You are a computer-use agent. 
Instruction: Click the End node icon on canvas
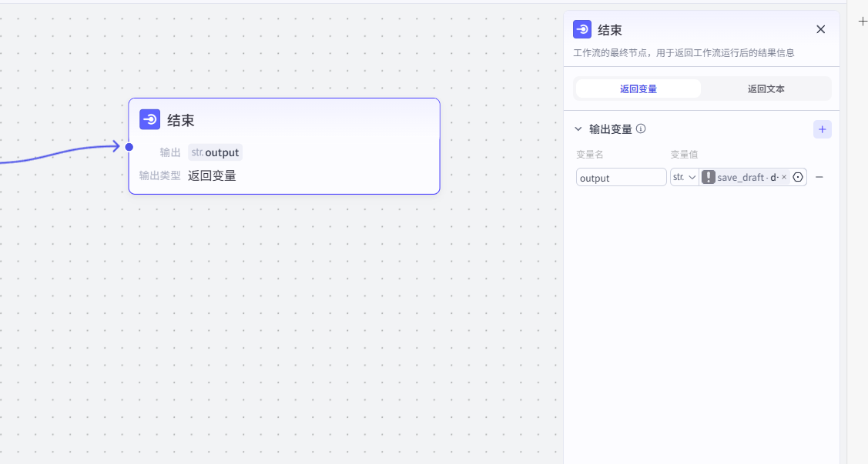point(149,119)
